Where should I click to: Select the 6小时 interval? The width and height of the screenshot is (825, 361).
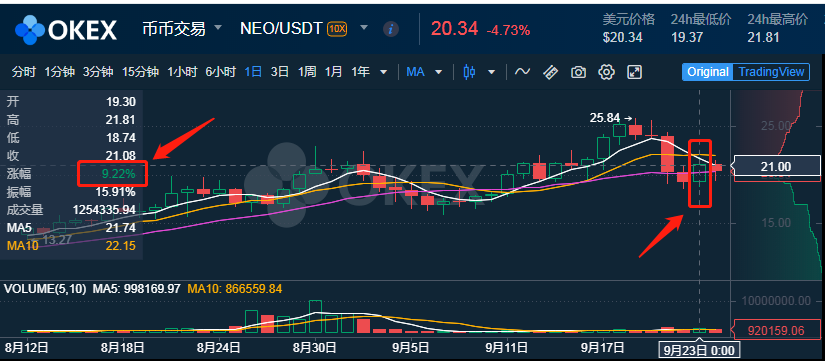coord(220,72)
